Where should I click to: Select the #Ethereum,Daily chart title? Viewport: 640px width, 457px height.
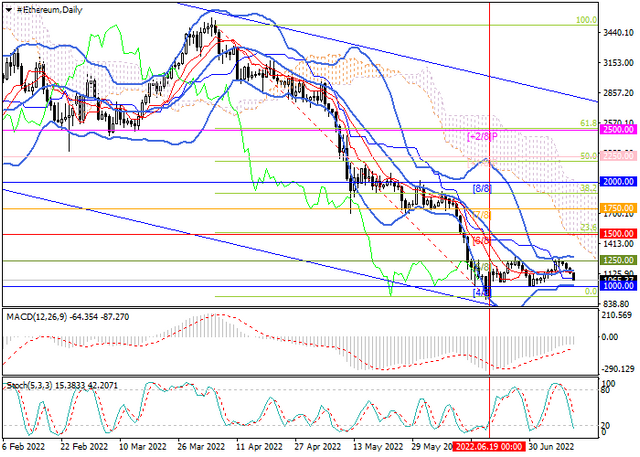click(x=49, y=10)
